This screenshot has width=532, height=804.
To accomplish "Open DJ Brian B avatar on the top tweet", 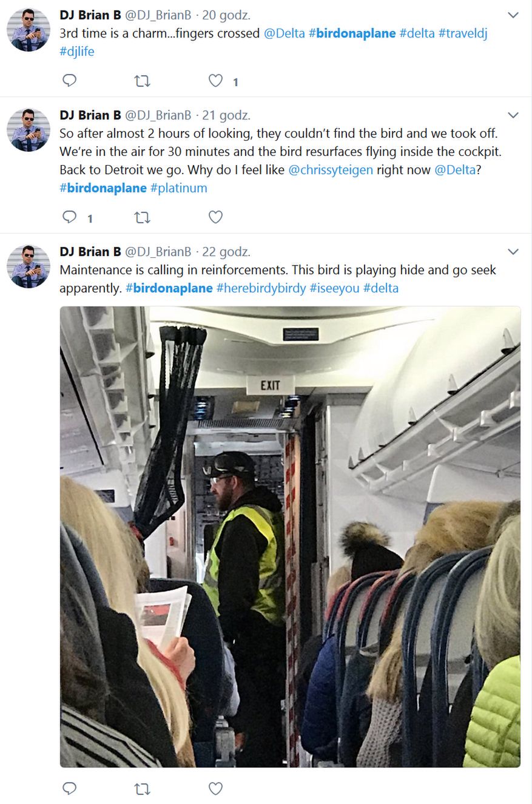I will click(x=28, y=30).
